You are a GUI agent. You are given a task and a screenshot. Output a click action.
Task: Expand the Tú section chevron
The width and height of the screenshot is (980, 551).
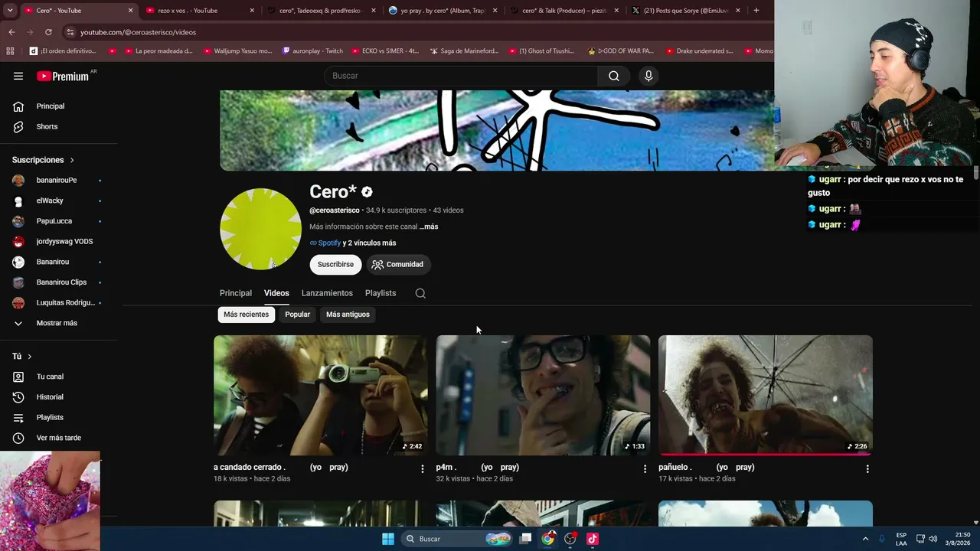pyautogui.click(x=30, y=357)
